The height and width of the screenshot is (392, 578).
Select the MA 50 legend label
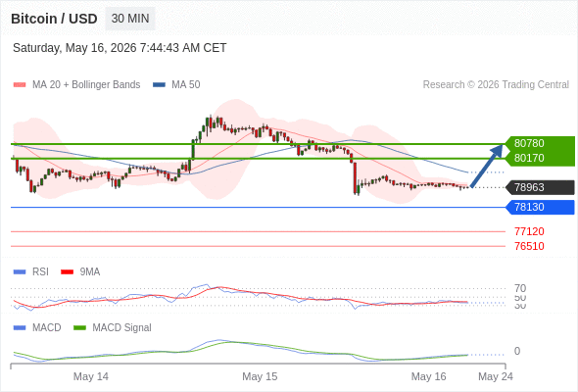tap(186, 85)
